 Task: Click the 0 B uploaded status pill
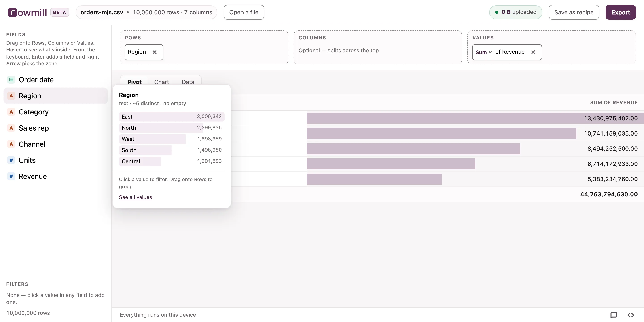coord(516,12)
